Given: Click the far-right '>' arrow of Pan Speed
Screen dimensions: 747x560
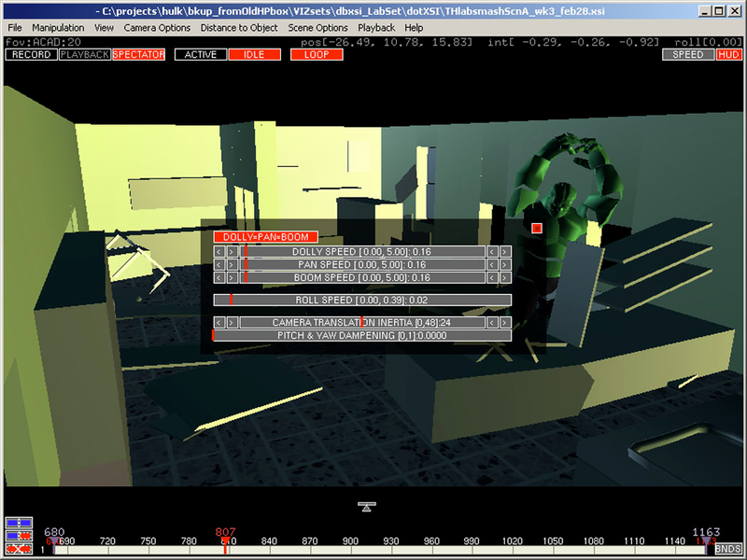Looking at the screenshot, I should tap(505, 264).
